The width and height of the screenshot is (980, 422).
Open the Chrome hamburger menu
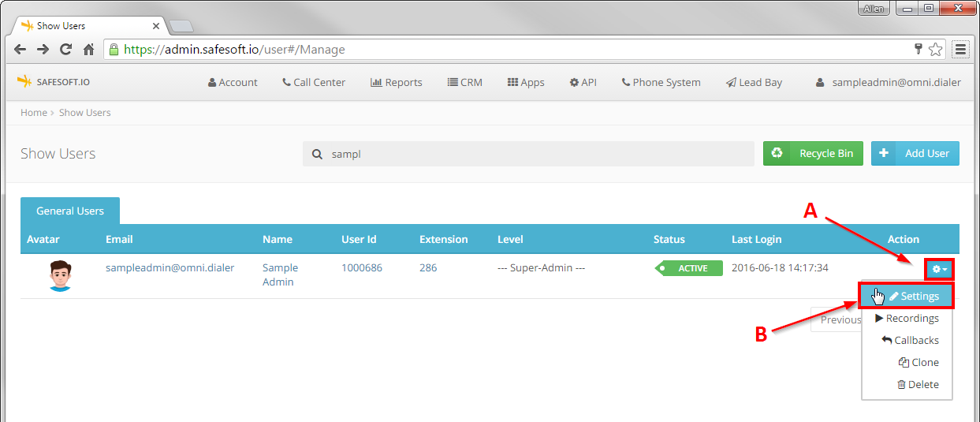(960, 49)
